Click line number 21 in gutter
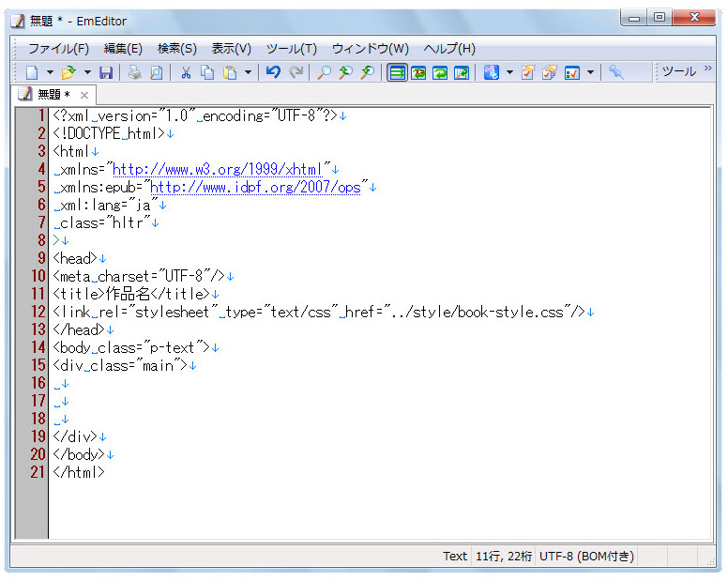 (38, 472)
